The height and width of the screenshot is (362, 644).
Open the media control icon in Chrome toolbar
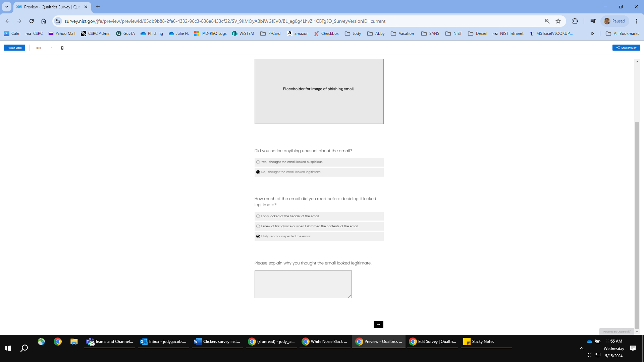[x=593, y=21]
